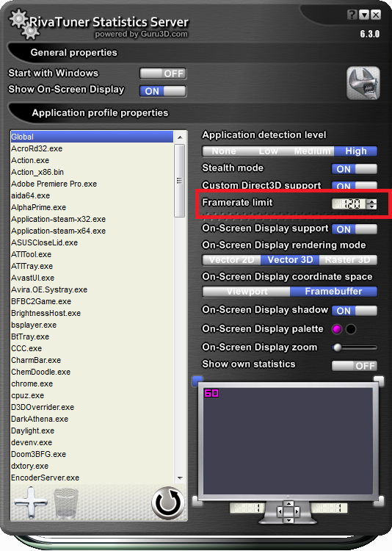Reset profile with circular arrow button
The image size is (392, 551).
pyautogui.click(x=168, y=503)
